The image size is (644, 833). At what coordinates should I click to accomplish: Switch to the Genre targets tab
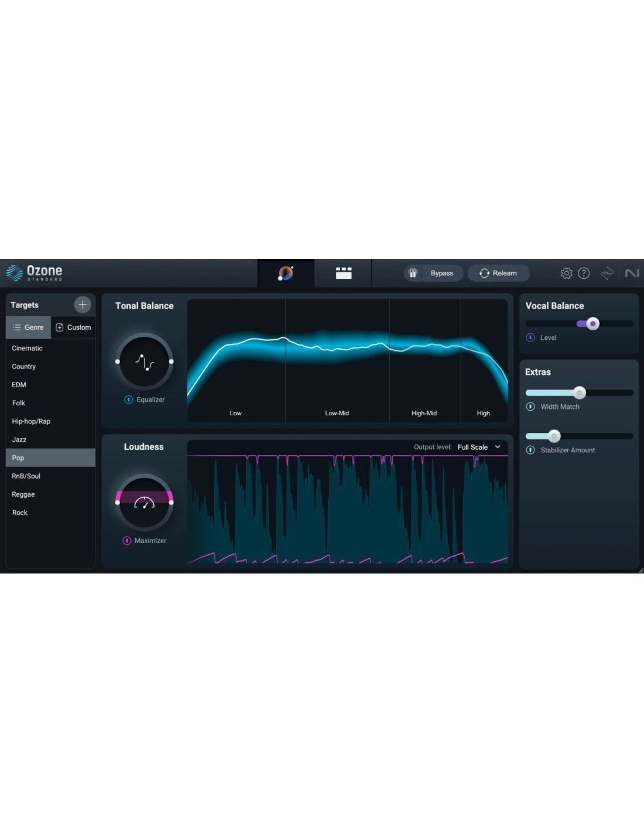28,327
